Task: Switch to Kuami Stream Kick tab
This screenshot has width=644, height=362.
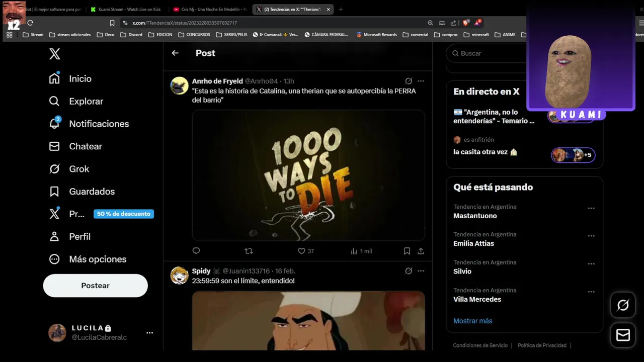Action: point(126,9)
